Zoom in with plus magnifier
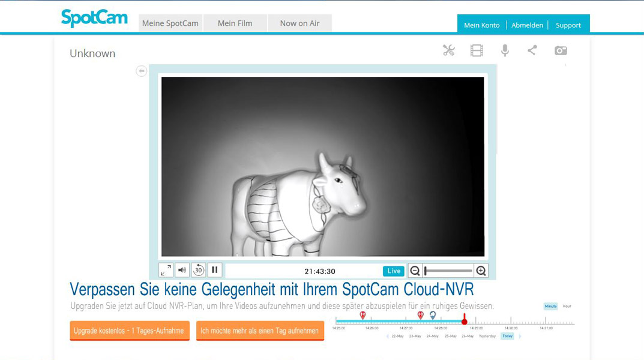The width and height of the screenshot is (644, 360). coord(481,271)
